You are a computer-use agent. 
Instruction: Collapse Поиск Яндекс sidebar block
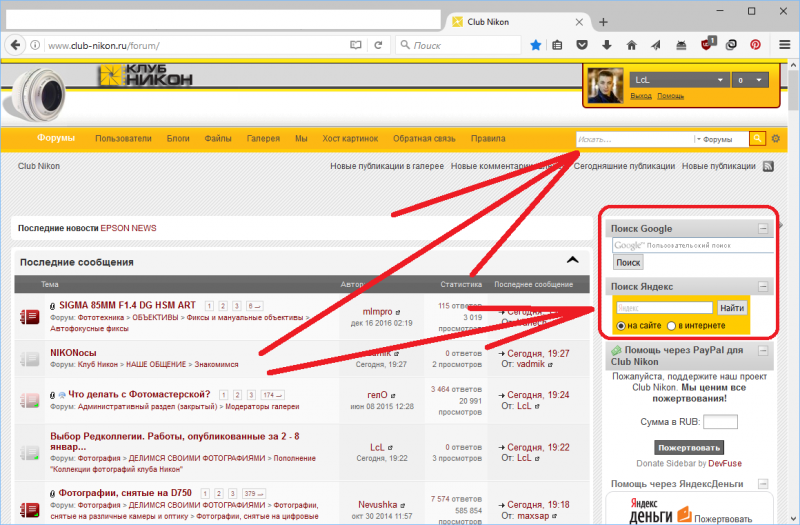click(763, 287)
